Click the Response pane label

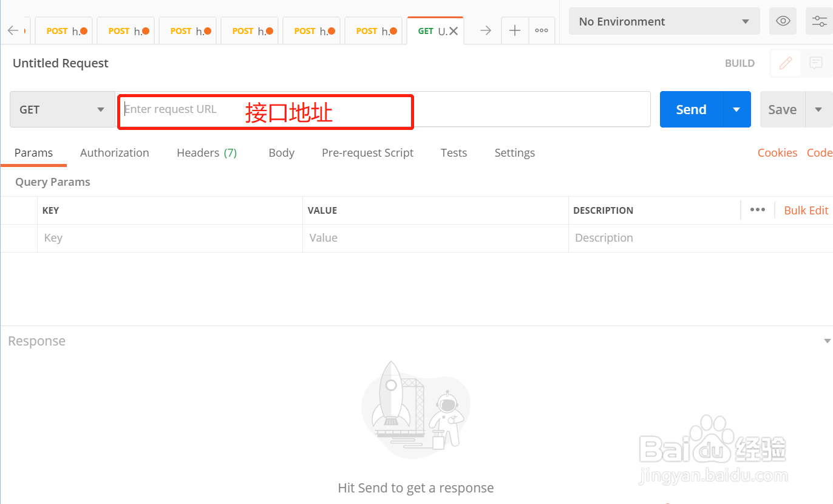[36, 341]
